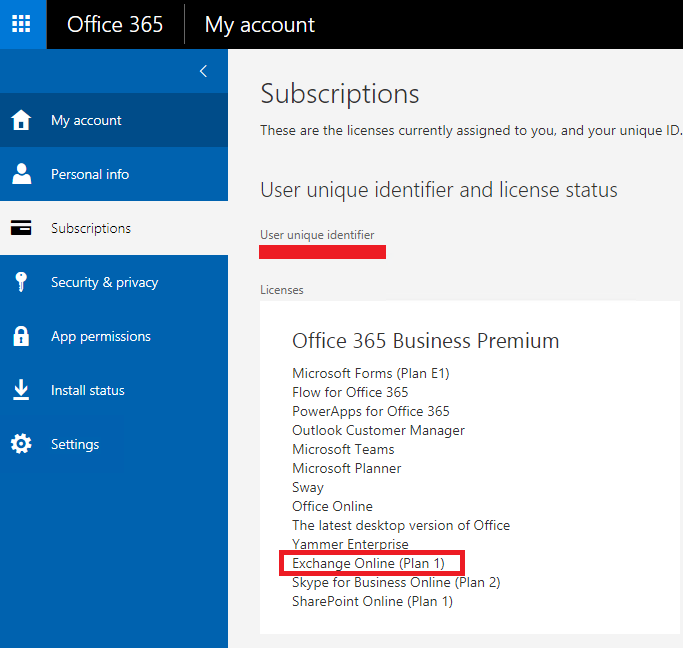Select Exchange Online (Plan 1) entry

[x=369, y=564]
